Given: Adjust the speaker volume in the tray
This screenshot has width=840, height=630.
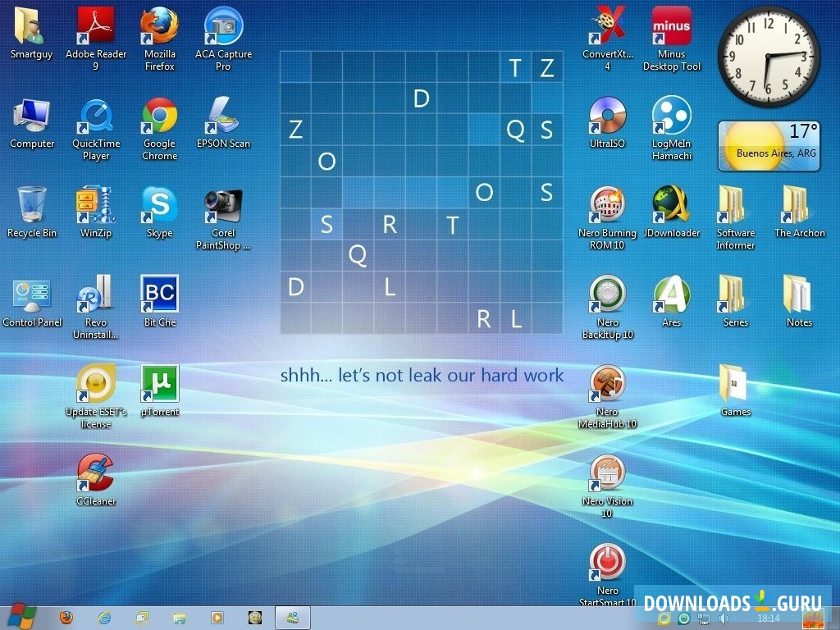Looking at the screenshot, I should [x=724, y=617].
